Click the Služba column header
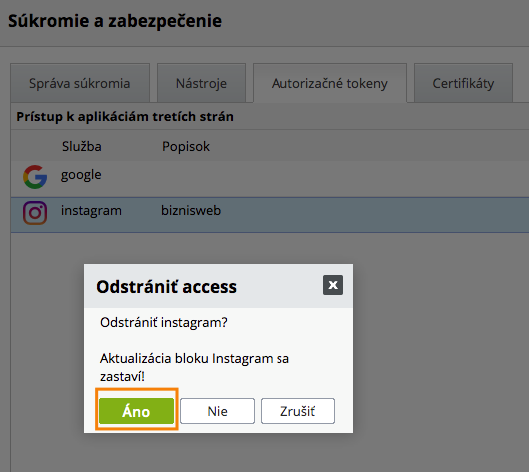 (x=82, y=146)
